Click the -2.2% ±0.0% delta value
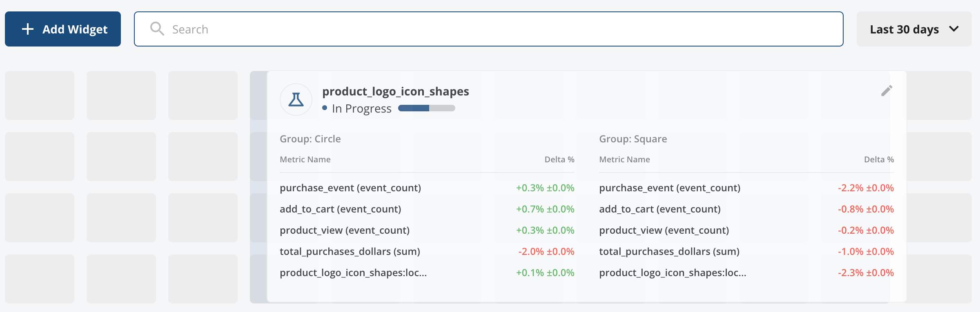 tap(866, 188)
